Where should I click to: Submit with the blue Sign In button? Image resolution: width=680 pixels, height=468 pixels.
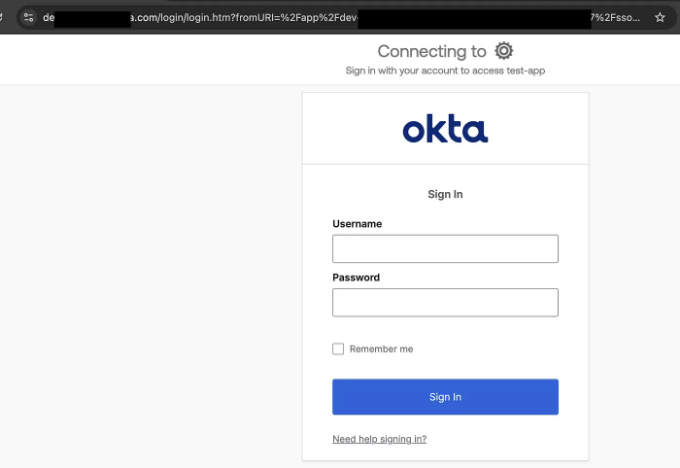pyautogui.click(x=445, y=397)
